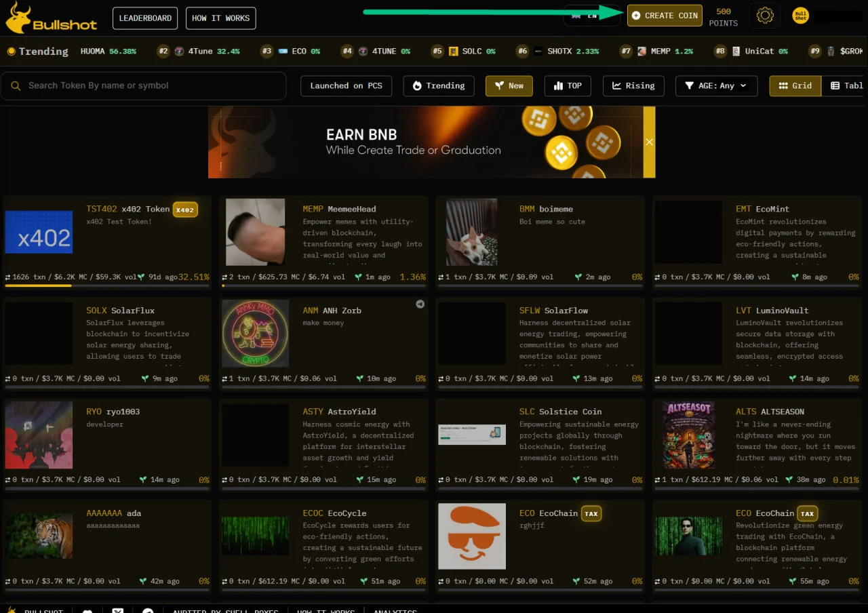
Task: Open settings via the gear icon
Action: point(765,16)
